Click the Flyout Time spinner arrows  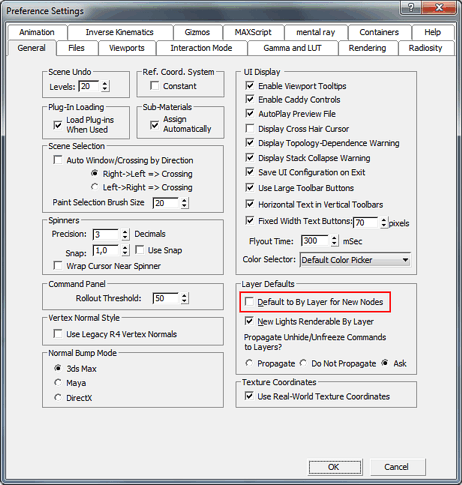334,241
